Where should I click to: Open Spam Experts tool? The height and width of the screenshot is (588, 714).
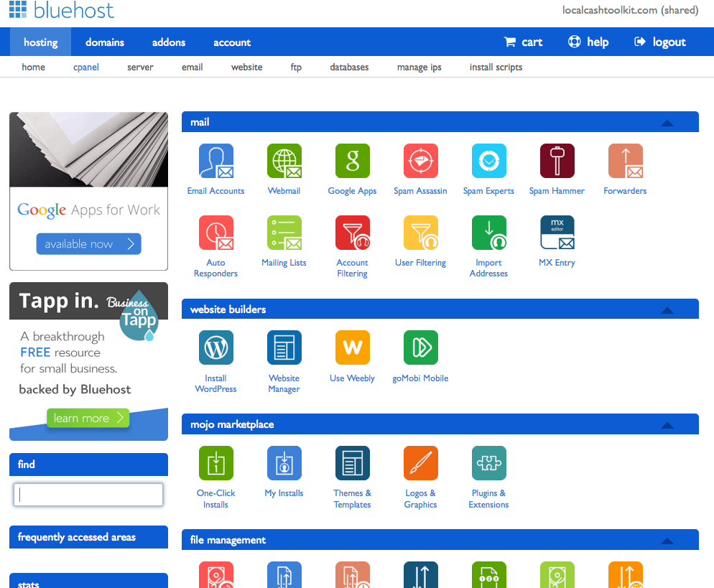pyautogui.click(x=489, y=161)
